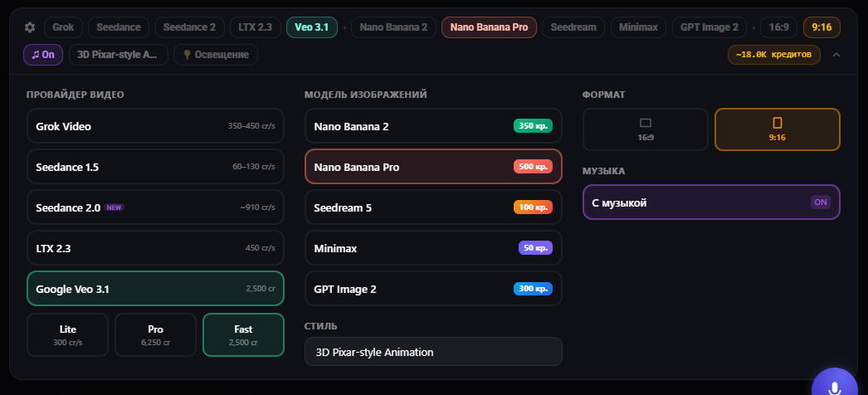Toggle the music On chip
This screenshot has width=868, height=395.
[43, 55]
